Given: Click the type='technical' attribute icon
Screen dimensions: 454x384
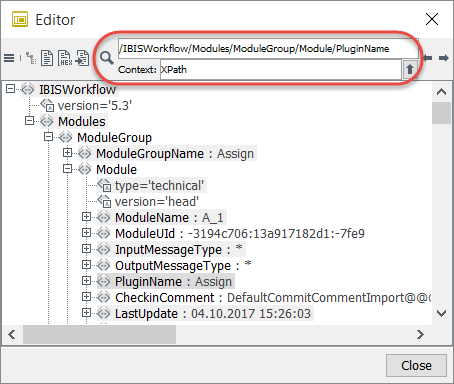Looking at the screenshot, I should pyautogui.click(x=104, y=185).
